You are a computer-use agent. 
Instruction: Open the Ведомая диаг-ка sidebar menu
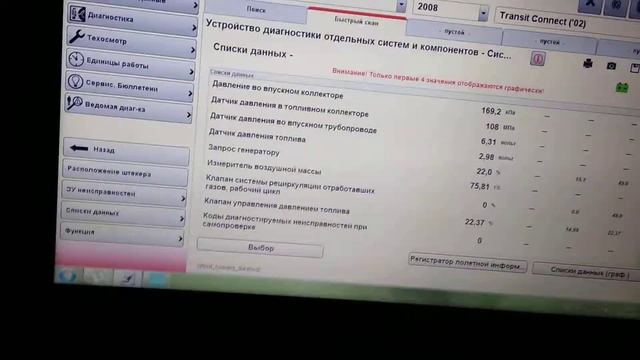129,107
